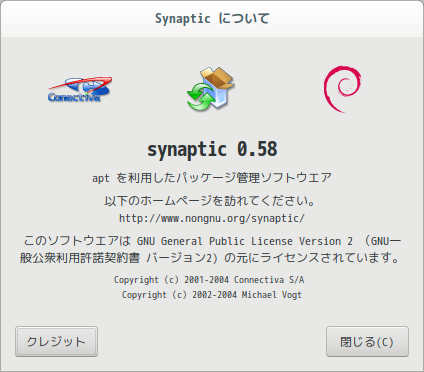Click the Debian swirl logo

(342, 89)
